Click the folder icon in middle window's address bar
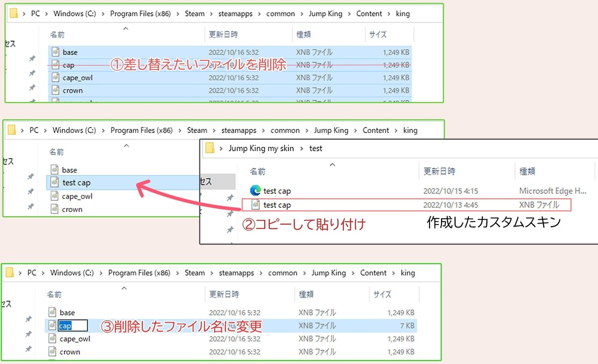The height and width of the screenshot is (364, 598). (x=11, y=130)
